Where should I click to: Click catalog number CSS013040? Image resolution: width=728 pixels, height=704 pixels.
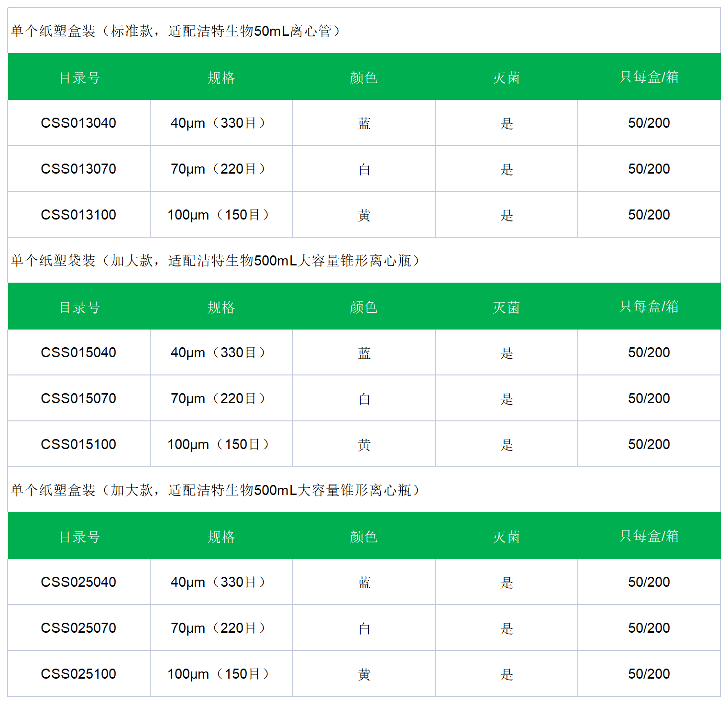78,123
